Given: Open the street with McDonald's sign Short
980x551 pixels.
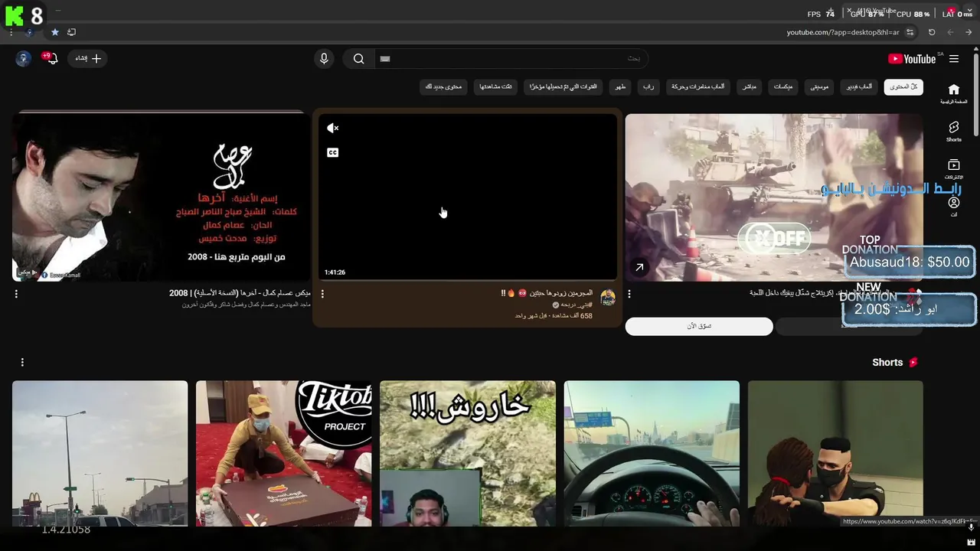Looking at the screenshot, I should [x=100, y=453].
